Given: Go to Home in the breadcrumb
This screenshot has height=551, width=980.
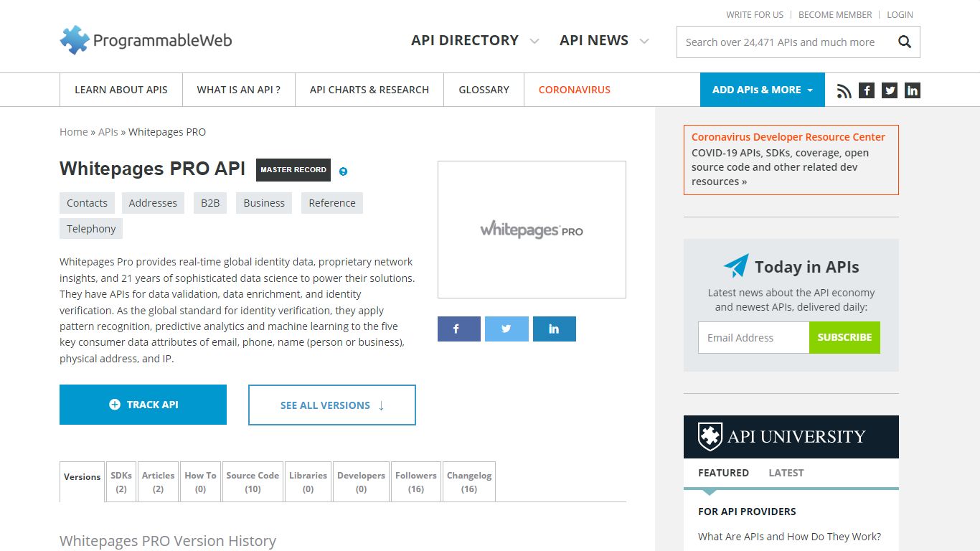Looking at the screenshot, I should (74, 132).
